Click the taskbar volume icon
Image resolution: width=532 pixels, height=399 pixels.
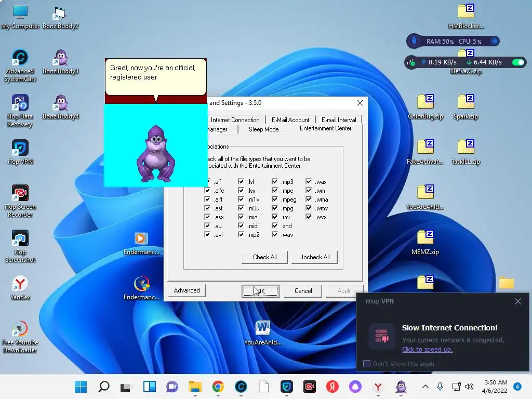[x=469, y=387]
